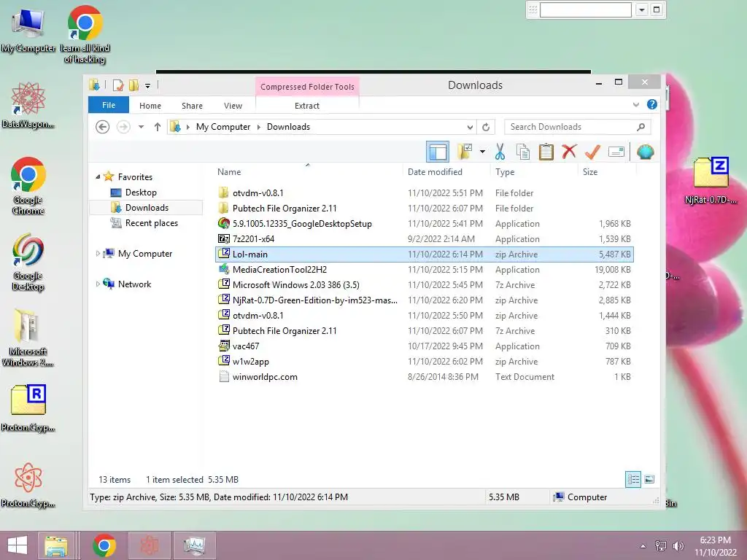Select Desktop in the Favorites list
Image resolution: width=747 pixels, height=560 pixels.
(141, 192)
